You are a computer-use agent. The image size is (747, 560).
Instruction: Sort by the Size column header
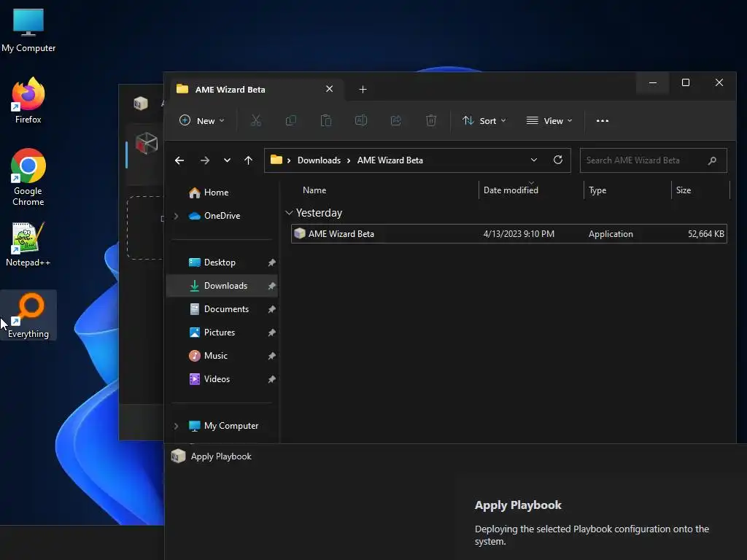click(683, 190)
